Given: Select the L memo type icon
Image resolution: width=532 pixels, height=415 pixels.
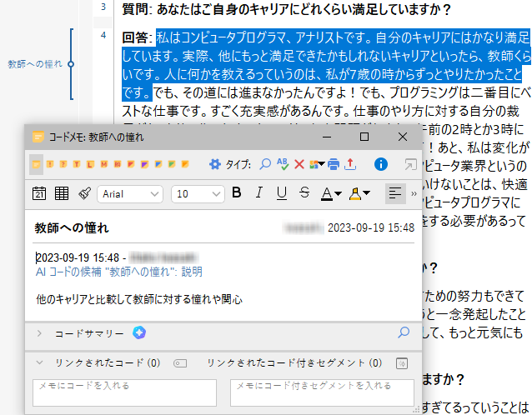Looking at the screenshot, I should point(90,164).
